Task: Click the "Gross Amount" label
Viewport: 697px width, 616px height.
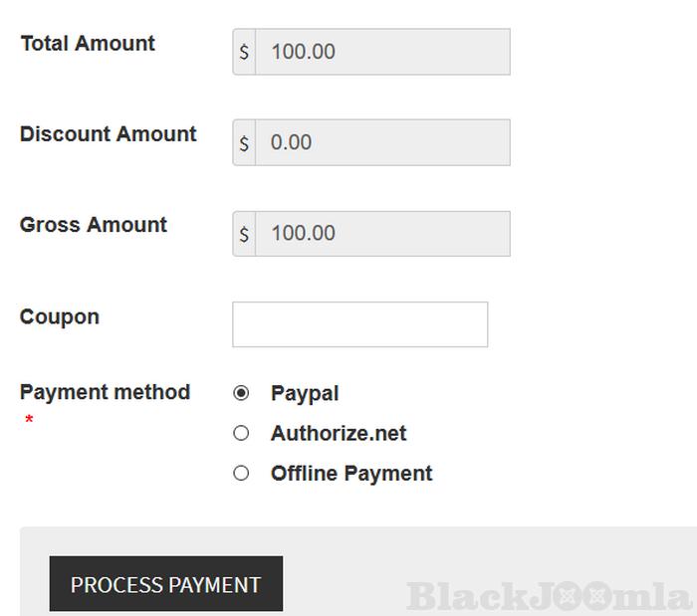Action: 94,225
